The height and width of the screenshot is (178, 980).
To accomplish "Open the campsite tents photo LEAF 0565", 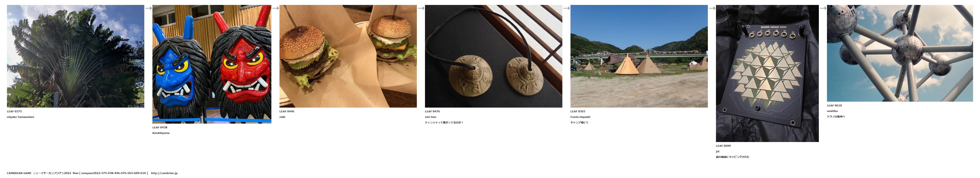I will pyautogui.click(x=639, y=56).
